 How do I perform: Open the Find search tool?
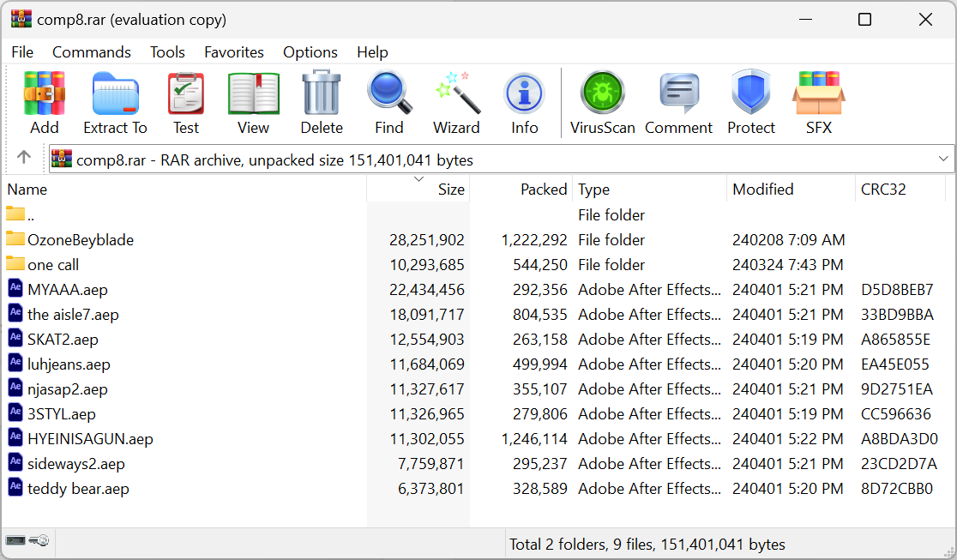point(388,103)
